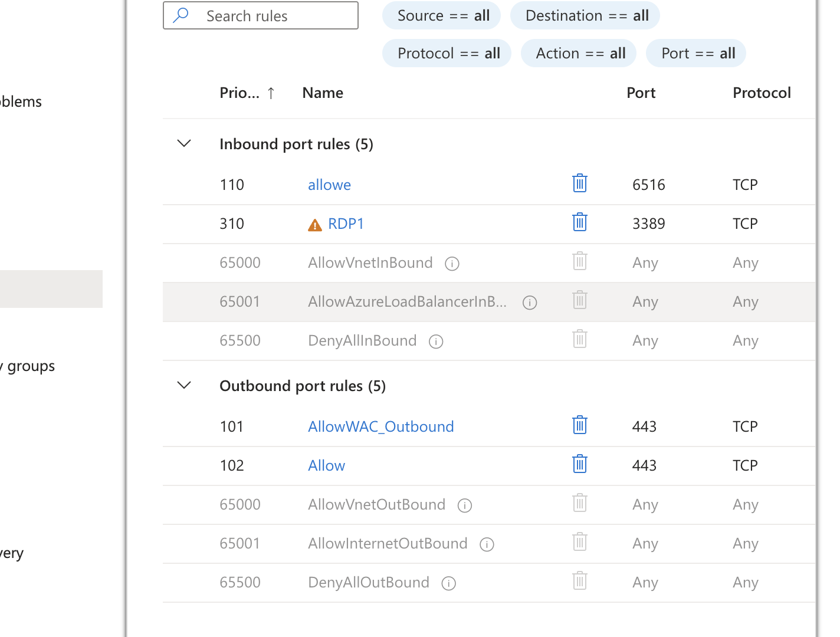Show info for AllowInternetOutBound rule

point(487,544)
